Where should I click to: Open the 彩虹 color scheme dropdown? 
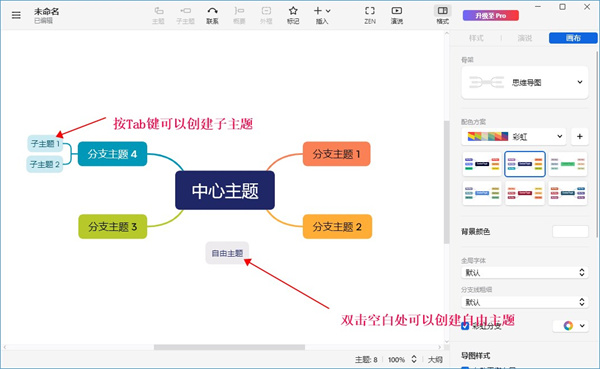coord(514,136)
